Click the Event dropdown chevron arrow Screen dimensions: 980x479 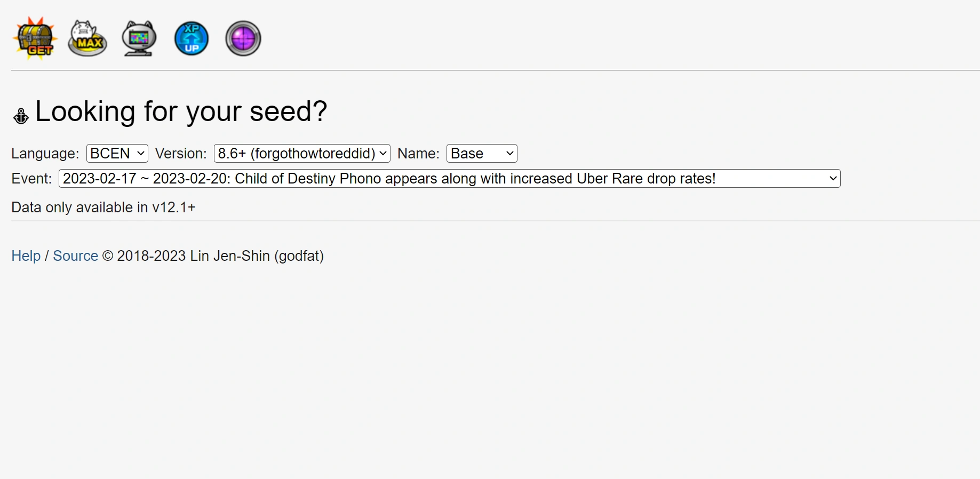tap(832, 178)
